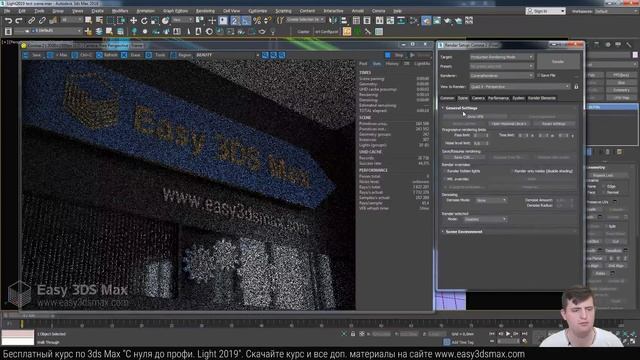Select the Select and Link chain icon

pyautogui.click(x=31, y=20)
